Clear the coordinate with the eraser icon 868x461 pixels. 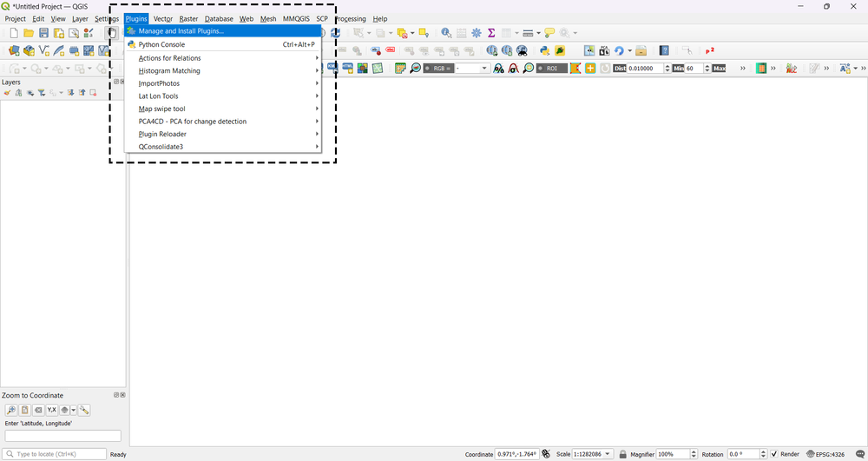click(38, 410)
